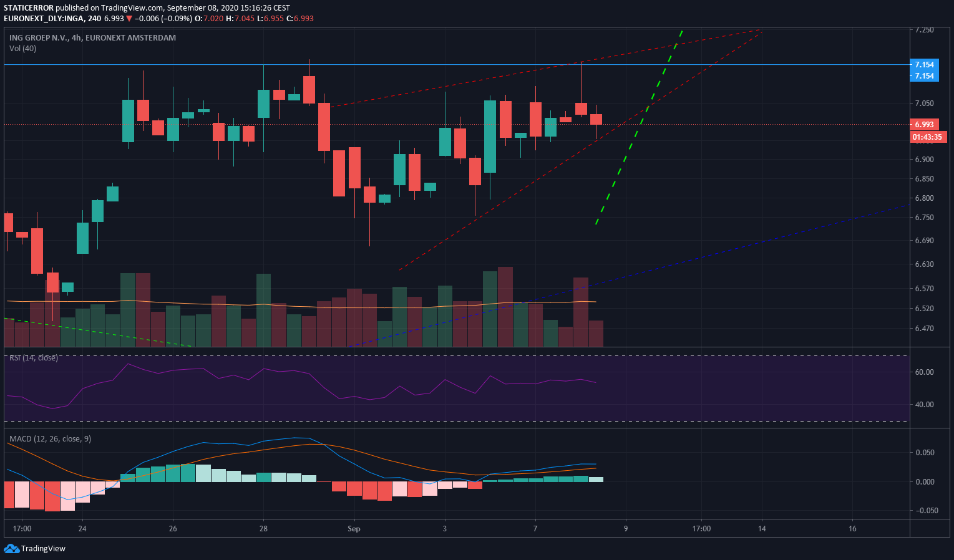Click the 6.570 price axis label
This screenshot has width=954, height=560.
[x=924, y=289]
